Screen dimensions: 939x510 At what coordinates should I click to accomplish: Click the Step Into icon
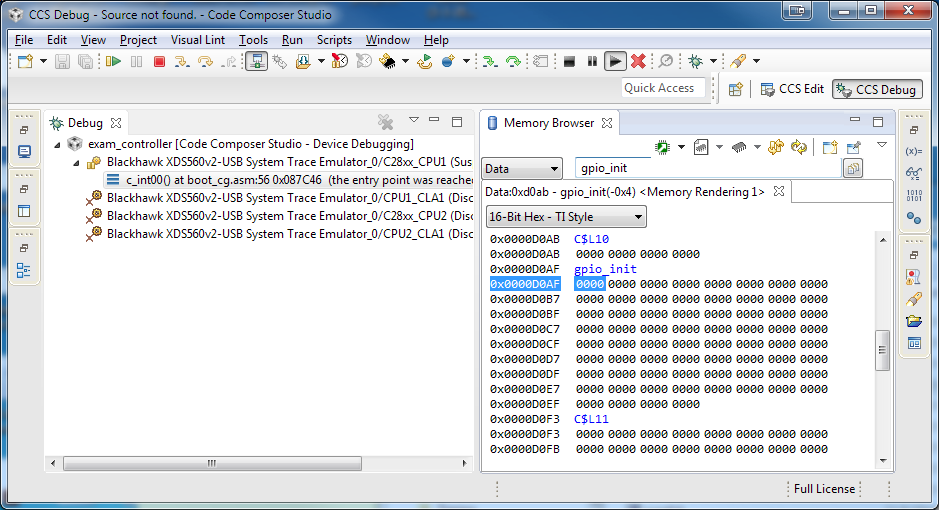(x=182, y=61)
